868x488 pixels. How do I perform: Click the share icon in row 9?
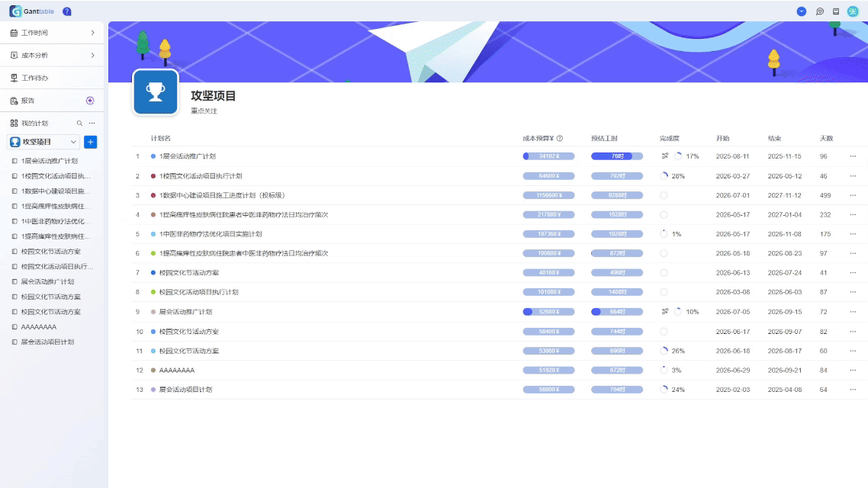click(x=665, y=312)
